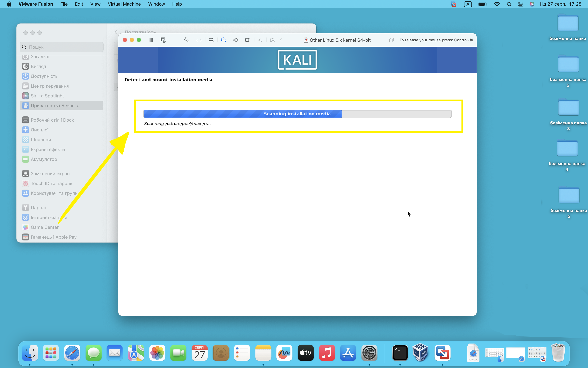Click the shared folders icon in VMware toolbar
This screenshot has height=368, width=588.
click(272, 40)
